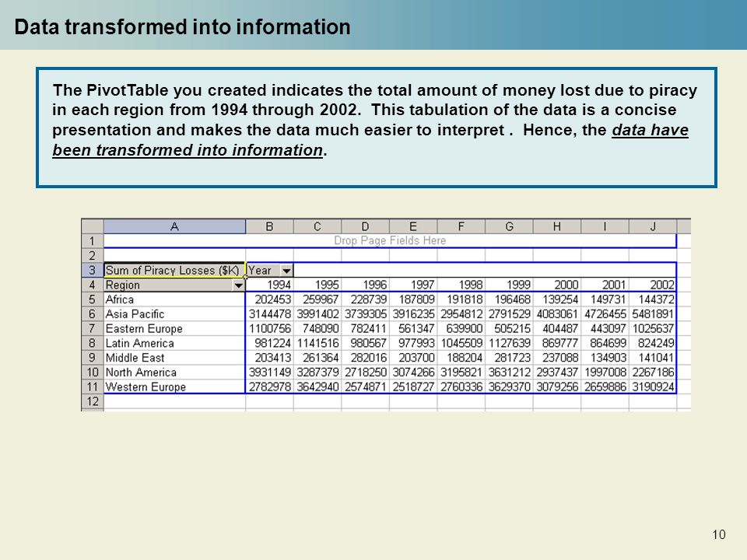The image size is (747, 560).
Task: Click the 'Western Europe' row label
Action: tap(174, 387)
